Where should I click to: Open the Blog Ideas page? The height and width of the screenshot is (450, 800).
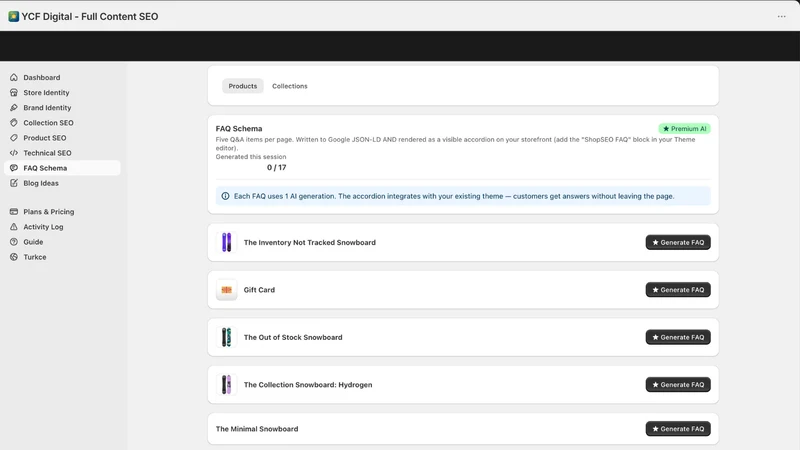coord(62,183)
